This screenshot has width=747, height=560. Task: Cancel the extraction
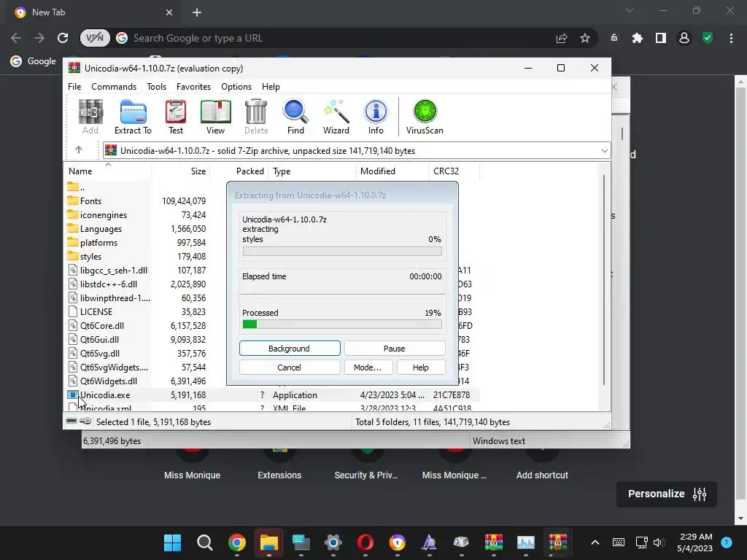coord(290,367)
